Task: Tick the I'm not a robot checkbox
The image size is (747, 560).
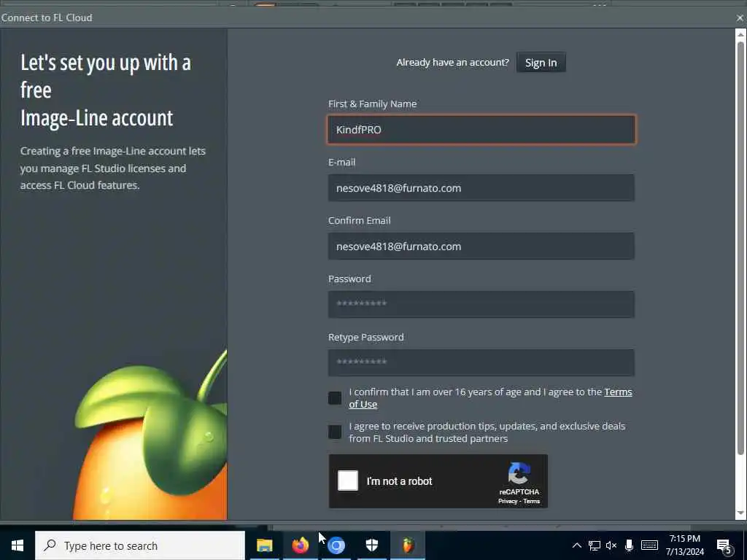Action: [x=348, y=481]
